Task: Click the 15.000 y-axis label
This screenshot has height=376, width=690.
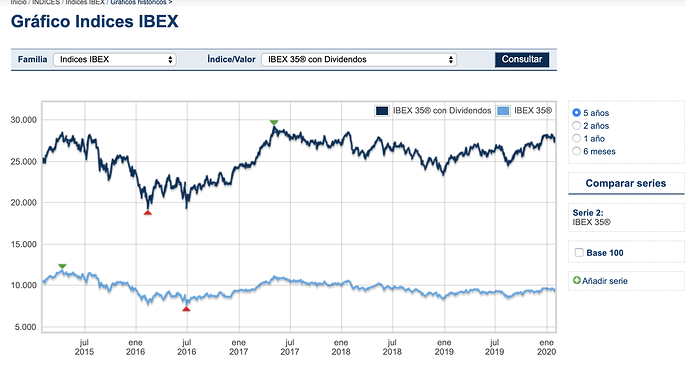Action: (x=24, y=244)
